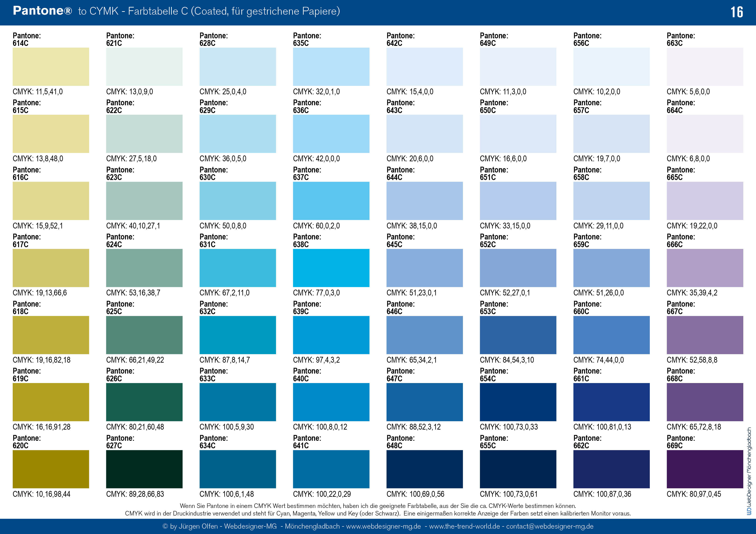Click the Pantone 665C pale lilac swatch
This screenshot has width=756, height=534.
point(705,201)
